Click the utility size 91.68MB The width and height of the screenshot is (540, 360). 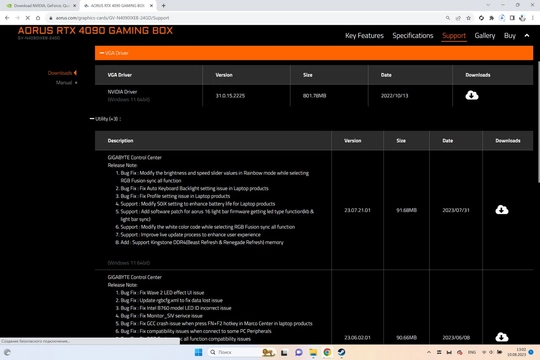406,210
